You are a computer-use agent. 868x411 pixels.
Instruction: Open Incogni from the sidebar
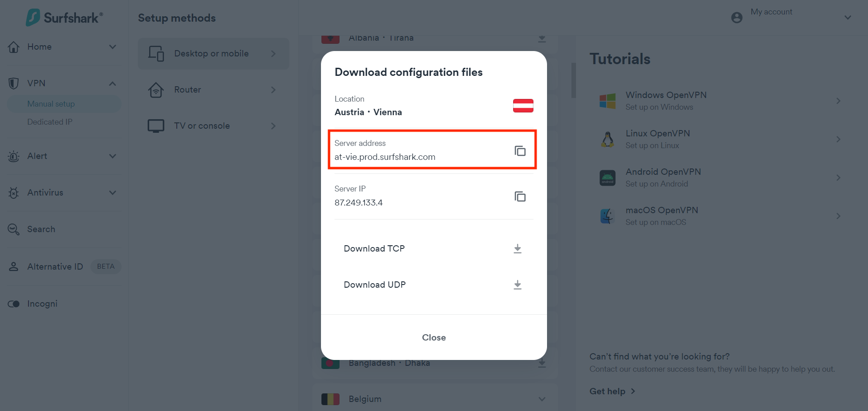coord(42,304)
